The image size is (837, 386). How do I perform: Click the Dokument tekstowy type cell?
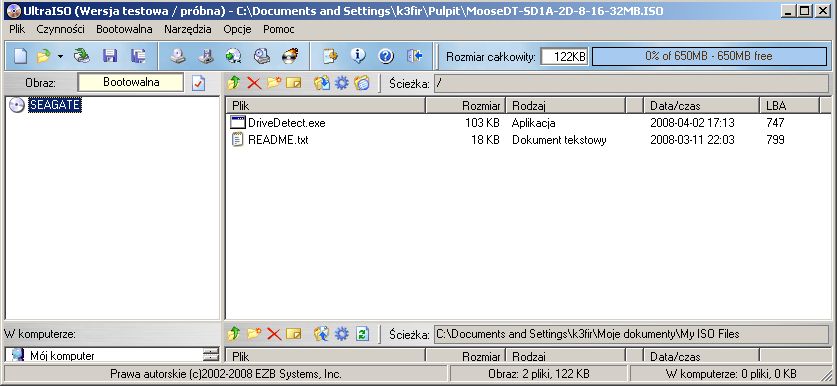pyautogui.click(x=559, y=140)
